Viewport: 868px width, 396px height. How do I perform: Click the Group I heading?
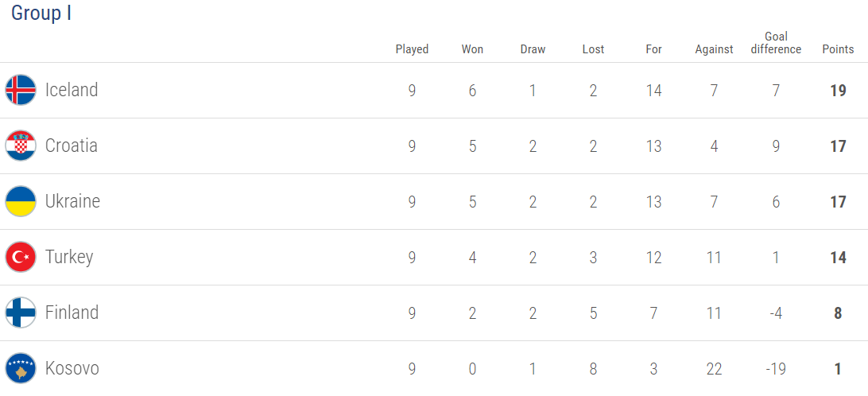click(41, 14)
